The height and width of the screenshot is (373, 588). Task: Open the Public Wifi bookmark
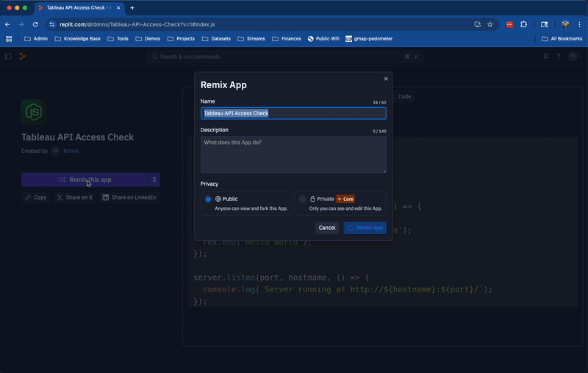[x=323, y=39]
